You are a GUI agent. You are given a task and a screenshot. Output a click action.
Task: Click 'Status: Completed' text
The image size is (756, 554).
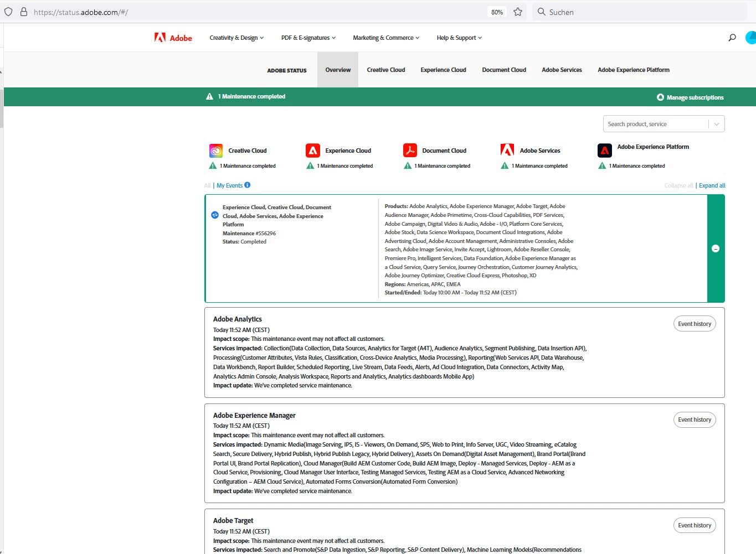pyautogui.click(x=244, y=241)
